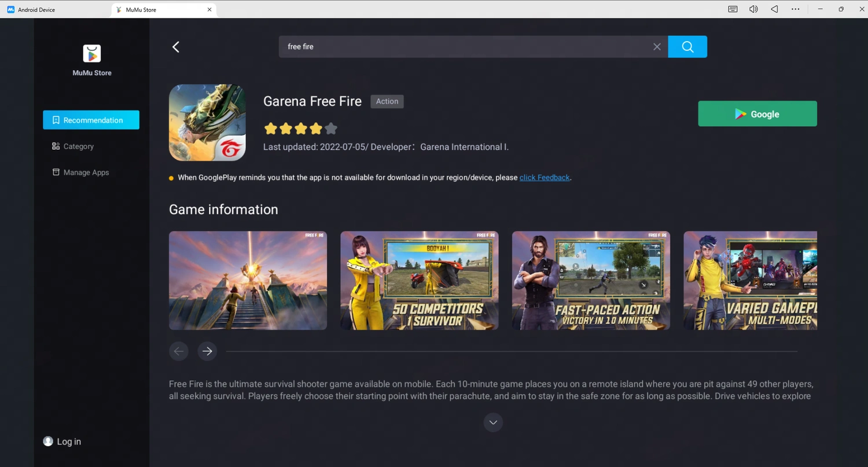Viewport: 868px width, 467px height.
Task: Click the MuMu Store logo icon
Action: click(91, 53)
